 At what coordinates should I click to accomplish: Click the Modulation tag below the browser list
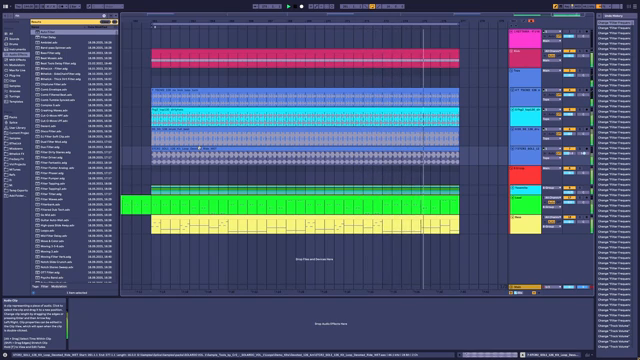(x=59, y=287)
